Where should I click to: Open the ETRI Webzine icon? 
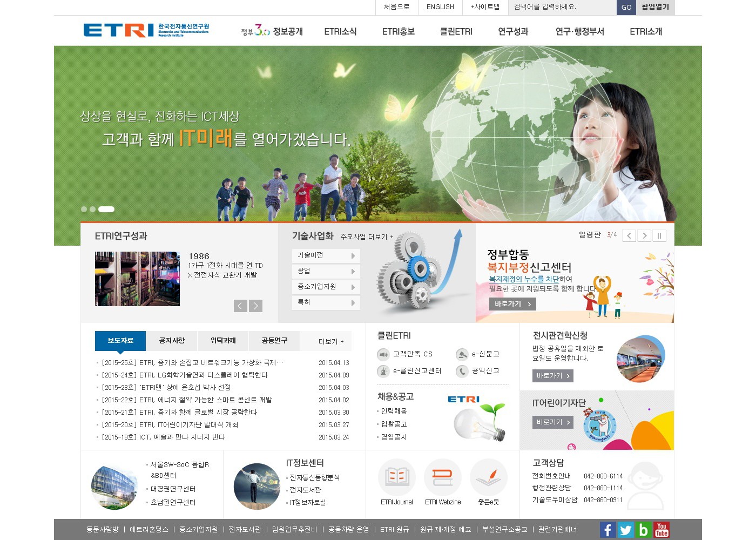(443, 477)
